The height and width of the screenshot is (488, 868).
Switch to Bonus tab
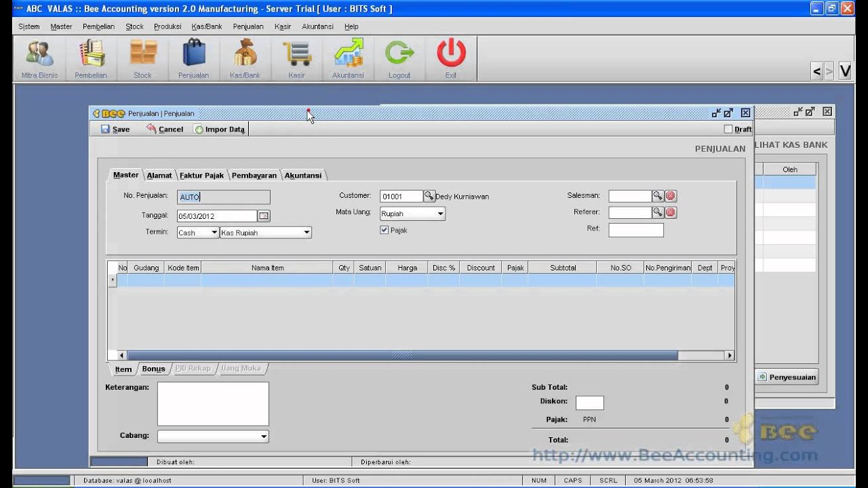[153, 369]
